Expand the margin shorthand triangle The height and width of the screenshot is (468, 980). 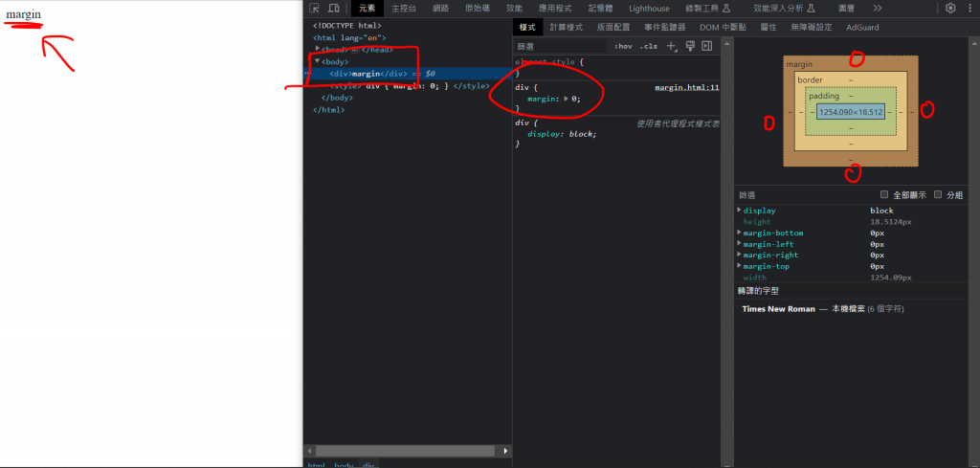point(567,99)
